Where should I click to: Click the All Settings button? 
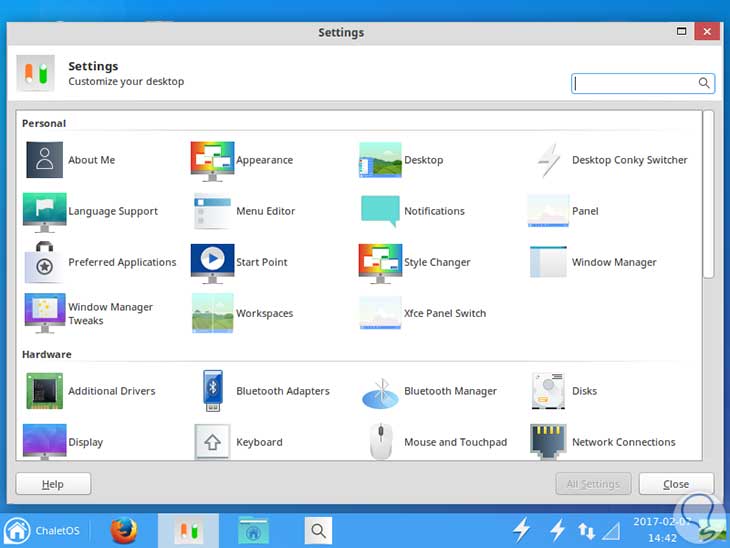tap(593, 484)
